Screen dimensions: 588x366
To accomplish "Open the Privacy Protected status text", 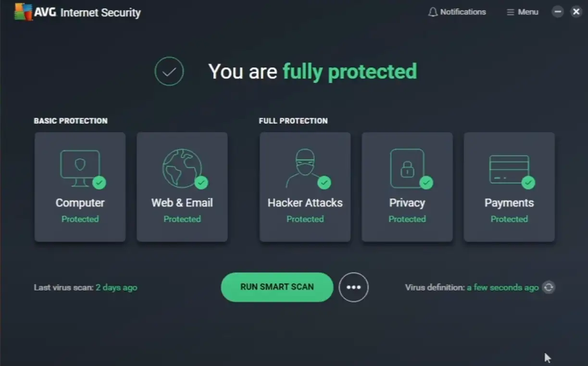I will click(x=407, y=219).
